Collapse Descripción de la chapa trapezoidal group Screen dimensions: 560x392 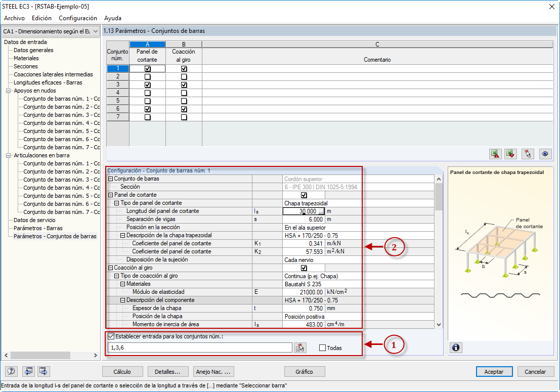(122, 236)
